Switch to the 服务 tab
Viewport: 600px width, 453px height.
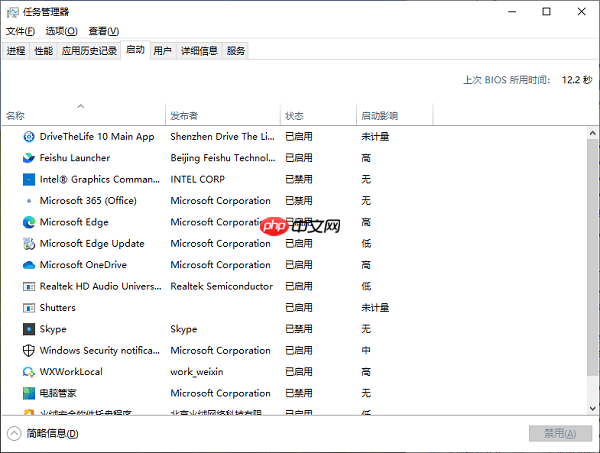(x=236, y=51)
